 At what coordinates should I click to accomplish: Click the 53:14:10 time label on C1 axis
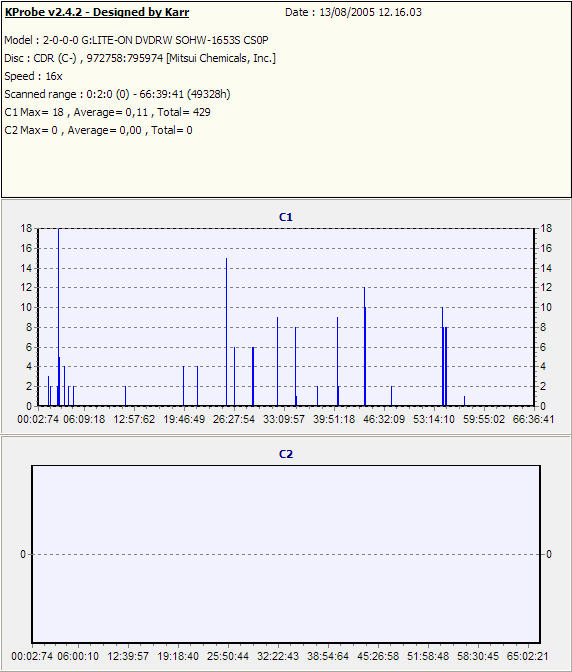coord(434,419)
